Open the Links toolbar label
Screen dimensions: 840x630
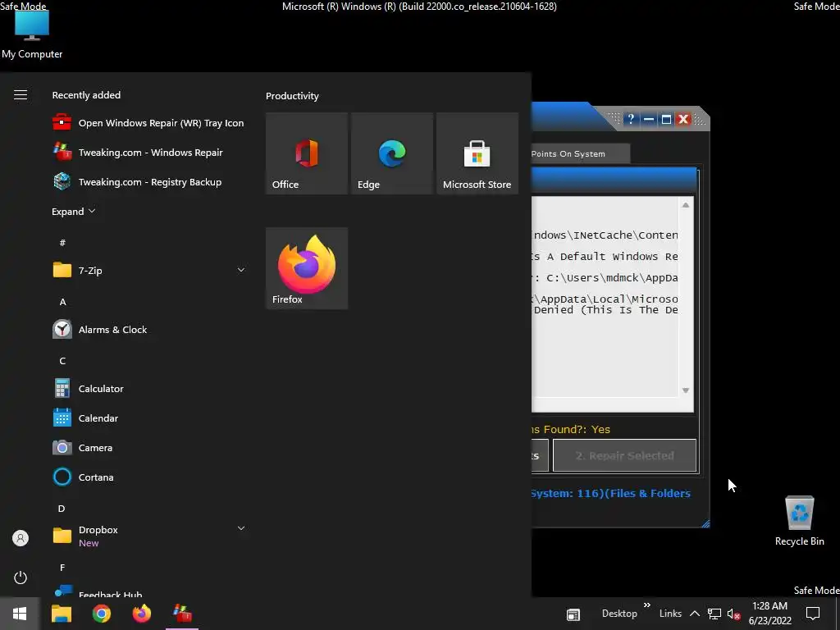670,614
